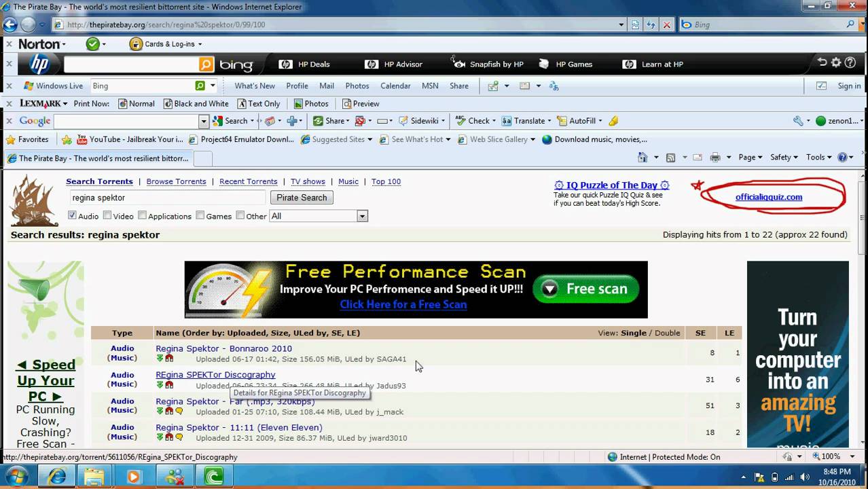This screenshot has height=489, width=868.
Task: Open a new blank tab
Action: 203,158
